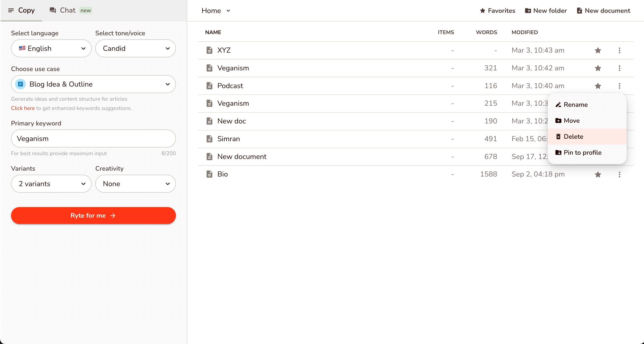644x344 pixels.
Task: Click the trash icon next to Delete
Action: [558, 137]
